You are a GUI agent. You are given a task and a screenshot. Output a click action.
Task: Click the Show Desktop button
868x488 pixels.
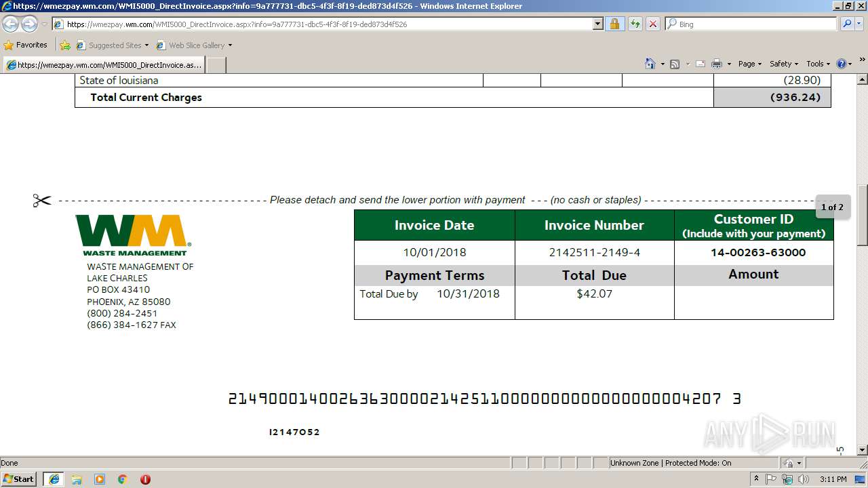(861, 479)
